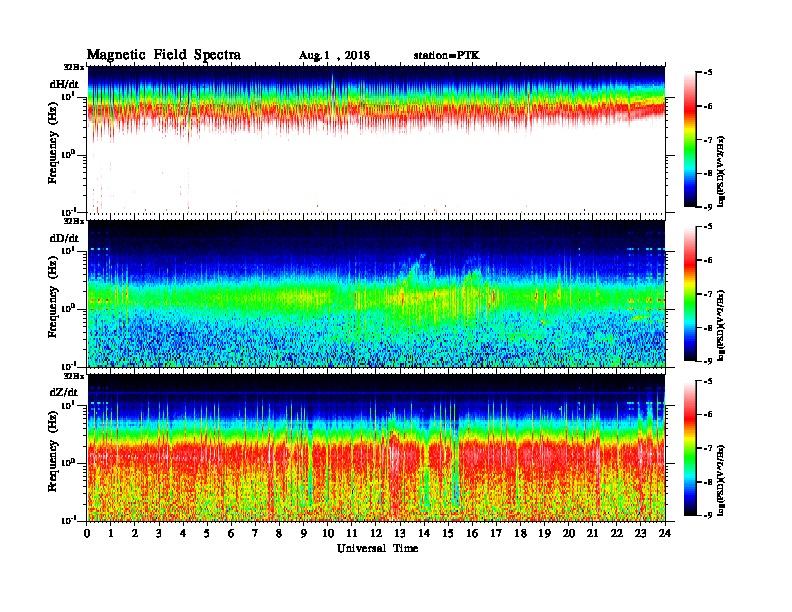Click hour tick label '13' on time axis
Image resolution: width=792 pixels, height=612 pixels.
(400, 533)
